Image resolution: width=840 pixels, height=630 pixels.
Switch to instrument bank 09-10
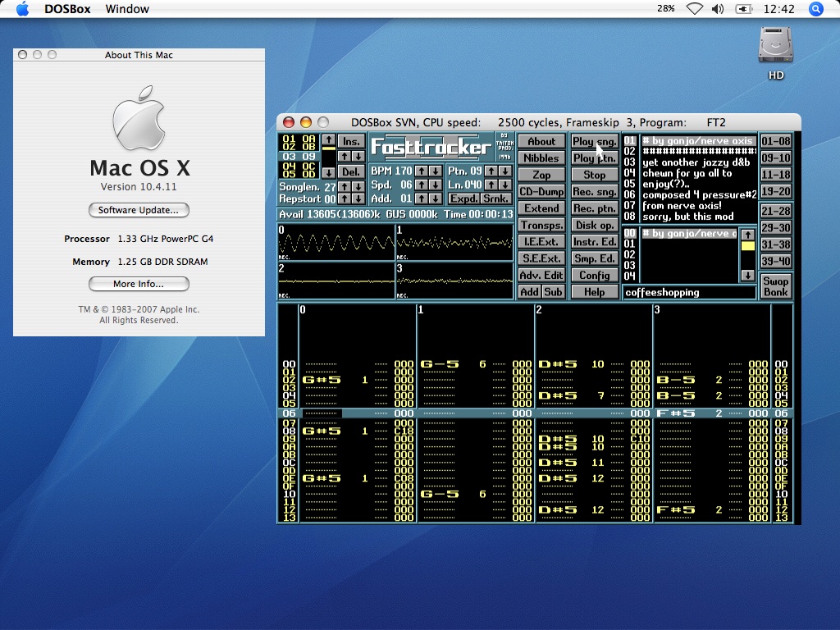point(776,158)
